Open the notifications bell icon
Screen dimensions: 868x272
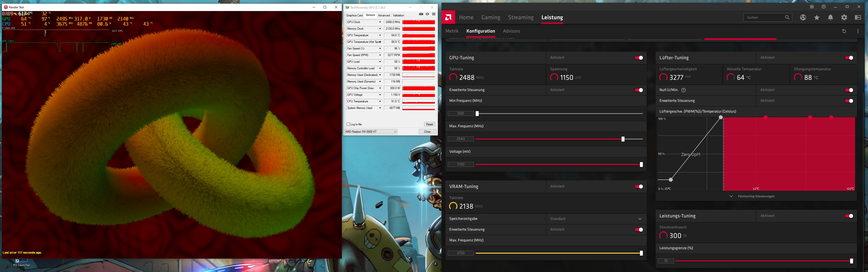pyautogui.click(x=830, y=18)
